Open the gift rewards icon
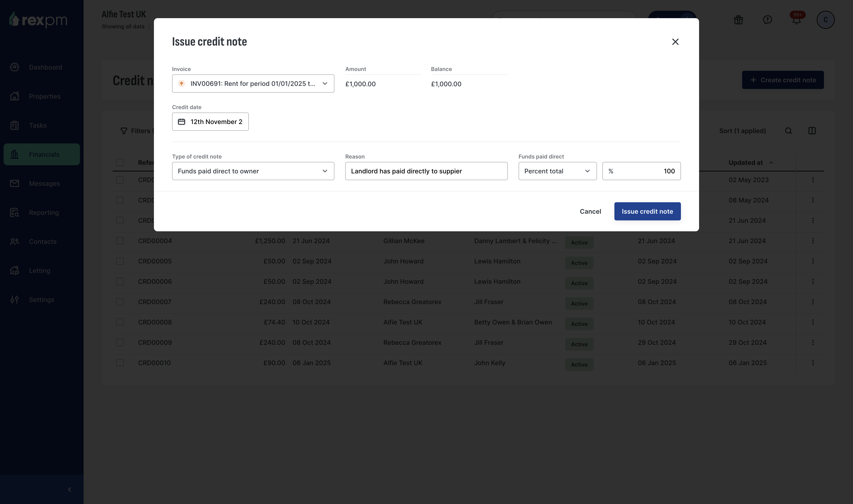Image resolution: width=853 pixels, height=504 pixels. (x=738, y=20)
